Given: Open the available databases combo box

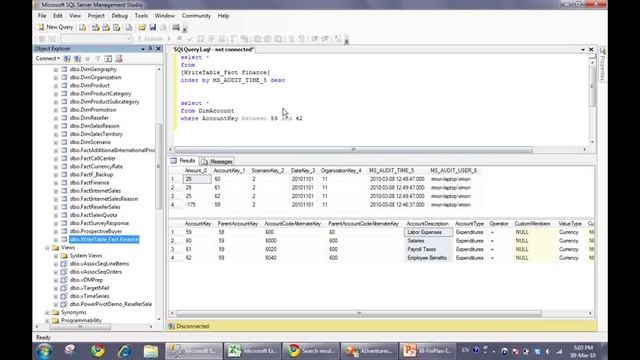Looking at the screenshot, I should 96,39.
